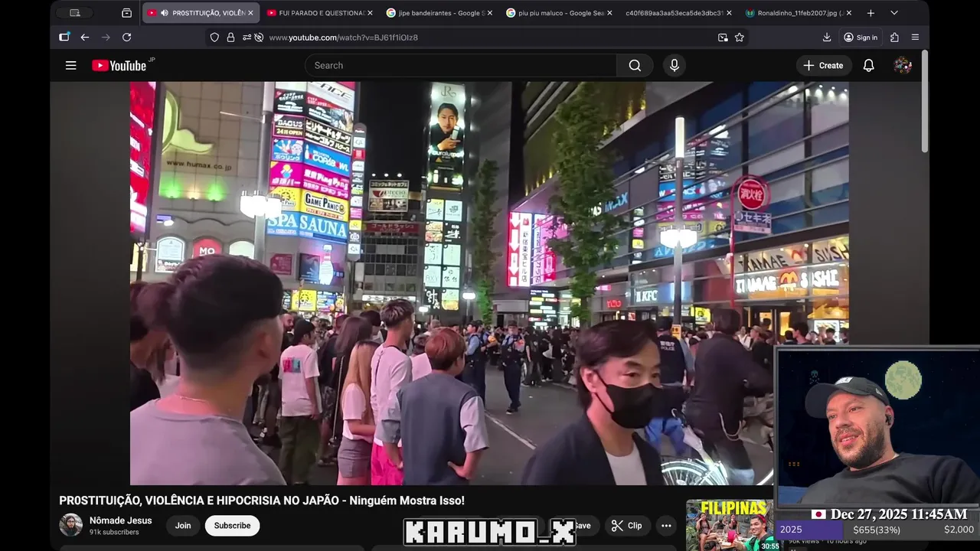980x551 pixels.
Task: Open the account avatar menu
Action: [x=903, y=66]
